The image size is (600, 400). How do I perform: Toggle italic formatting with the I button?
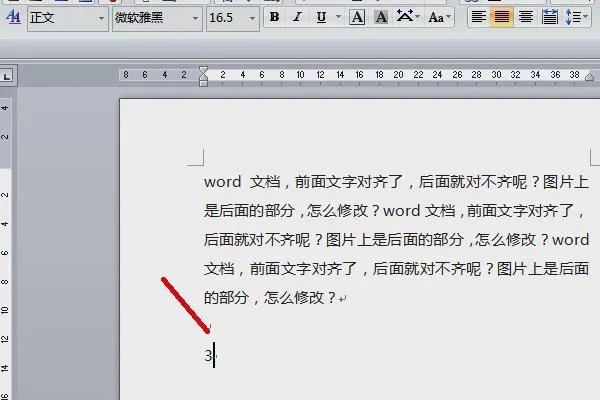[x=297, y=17]
